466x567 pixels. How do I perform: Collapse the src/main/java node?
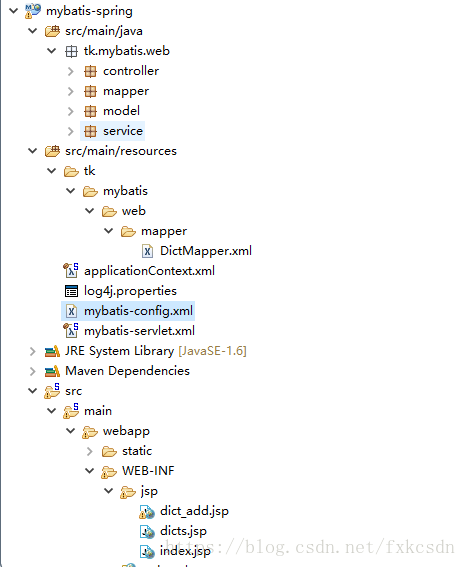point(33,31)
